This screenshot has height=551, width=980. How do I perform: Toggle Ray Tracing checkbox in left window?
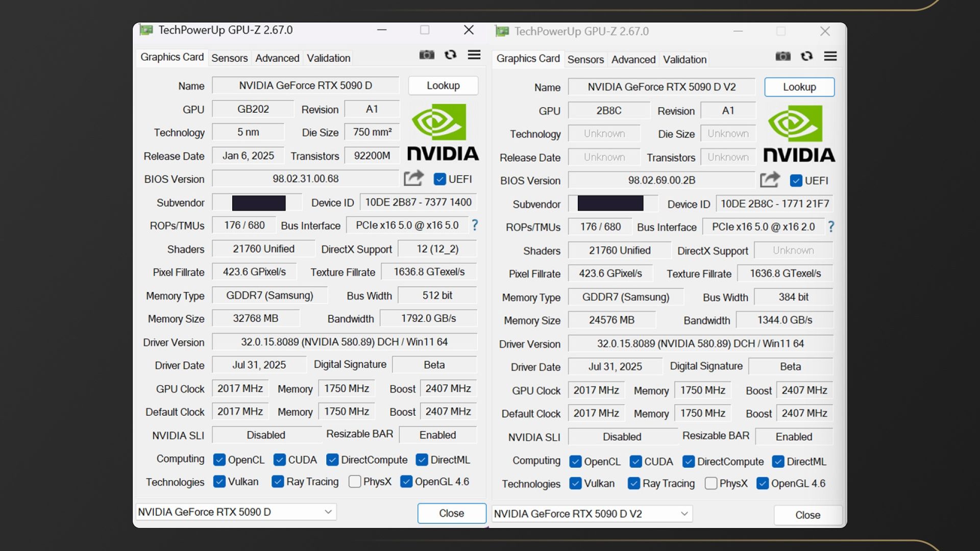(278, 482)
